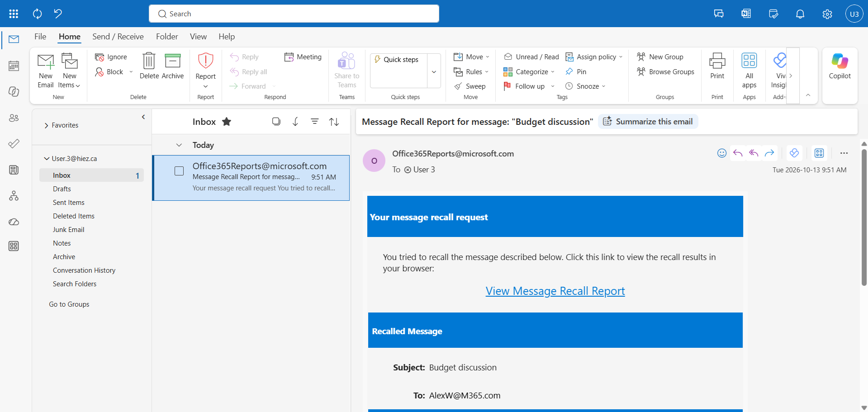Expand Favorites folder group
This screenshot has width=868, height=412.
(46, 125)
